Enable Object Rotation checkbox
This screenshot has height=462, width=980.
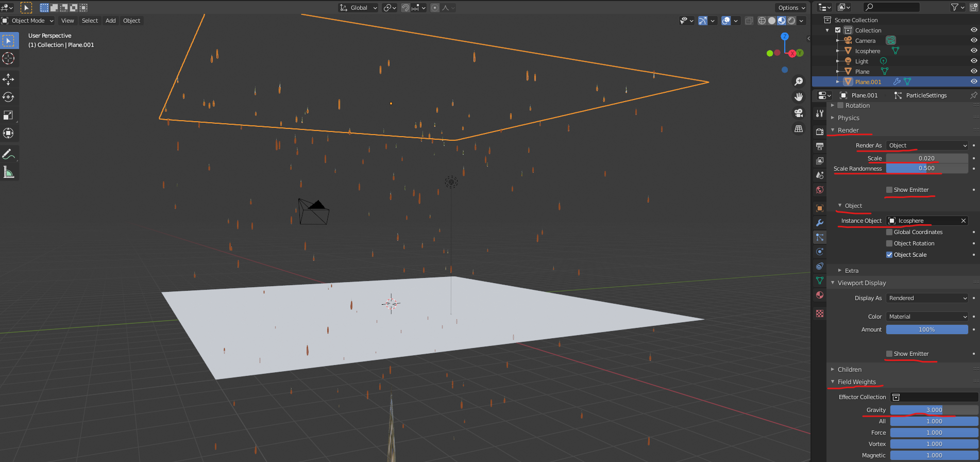(x=889, y=243)
